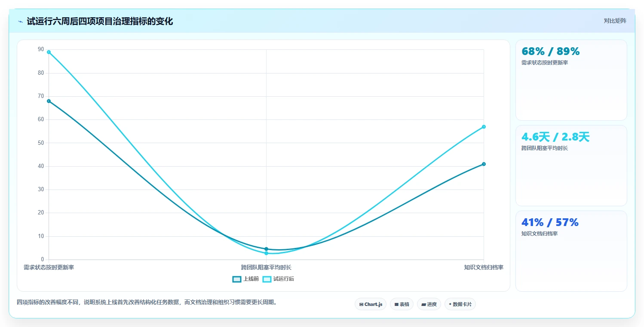Screen dimensions: 644x327
Task: Click the lightning icon beside the title
Action: coord(20,21)
